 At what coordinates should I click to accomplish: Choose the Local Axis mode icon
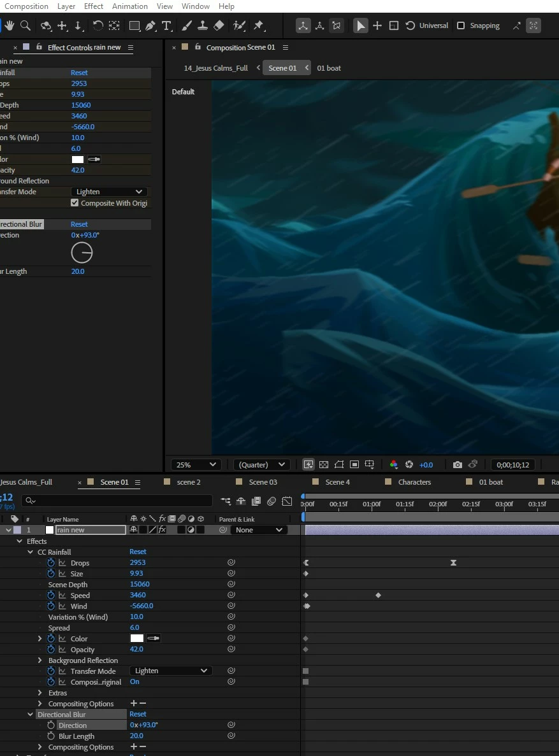[x=303, y=25]
